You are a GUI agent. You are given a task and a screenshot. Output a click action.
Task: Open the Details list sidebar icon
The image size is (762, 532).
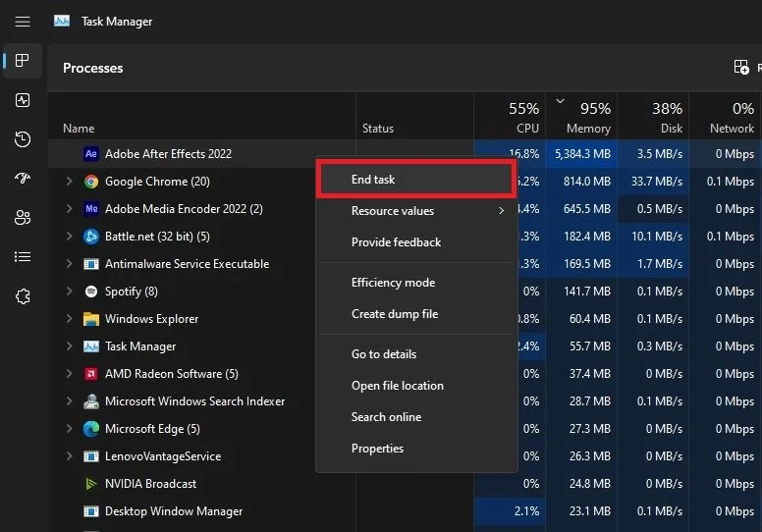[x=23, y=256]
